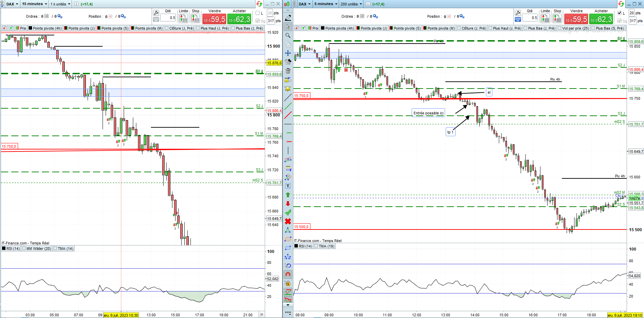
Task: Select the yellow alert bell tool
Action: tap(288, 89)
